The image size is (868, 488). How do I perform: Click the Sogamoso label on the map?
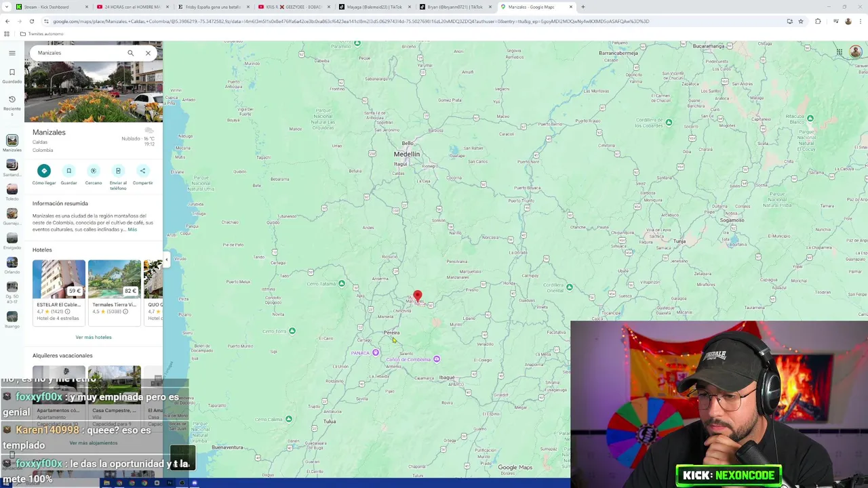(x=732, y=220)
